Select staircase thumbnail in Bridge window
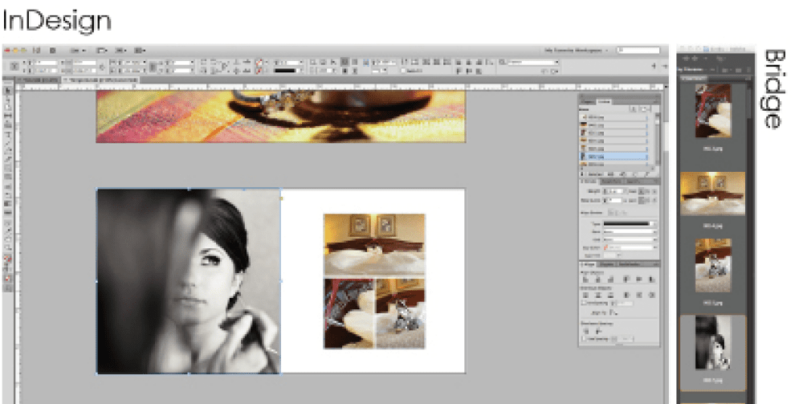 point(712,111)
